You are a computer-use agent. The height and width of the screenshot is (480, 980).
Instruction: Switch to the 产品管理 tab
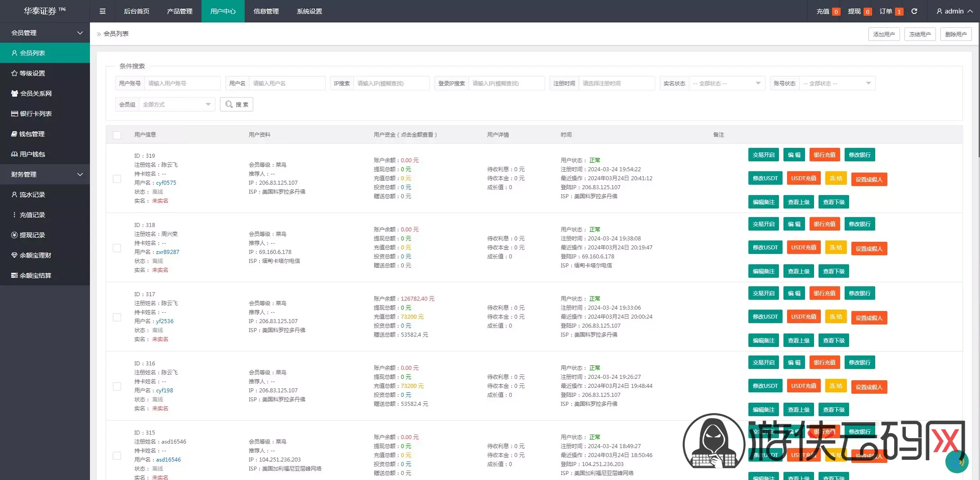tap(180, 11)
